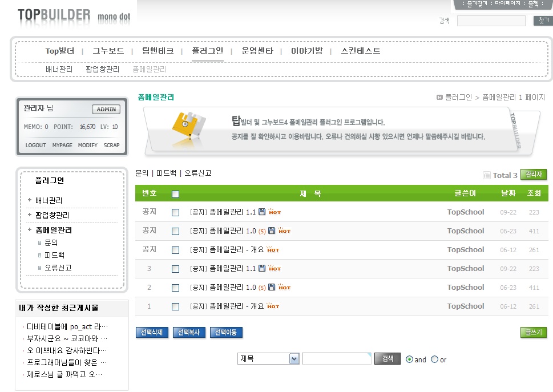The height and width of the screenshot is (392, 553).
Task: Expand 팝업창관리 in the sidebar plugin tree
Action: [x=30, y=215]
